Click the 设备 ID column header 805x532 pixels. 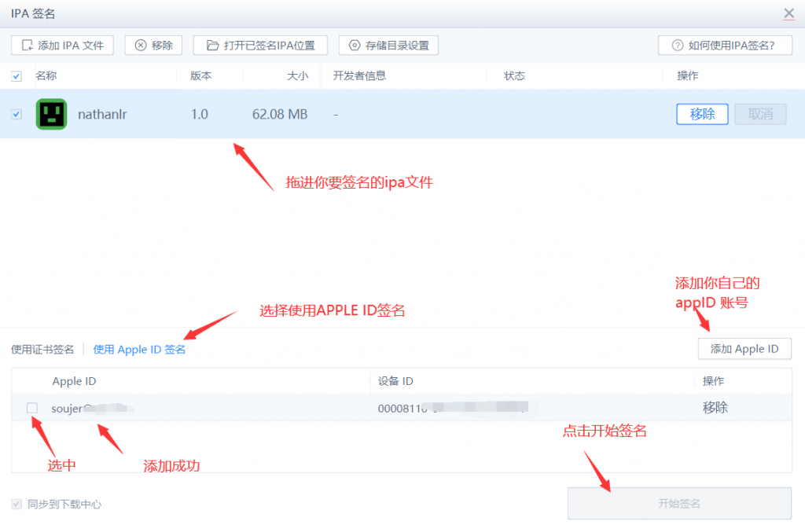[395, 381]
